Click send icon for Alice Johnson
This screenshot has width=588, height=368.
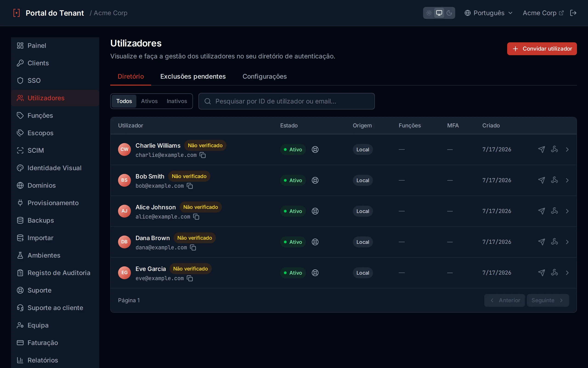point(541,211)
